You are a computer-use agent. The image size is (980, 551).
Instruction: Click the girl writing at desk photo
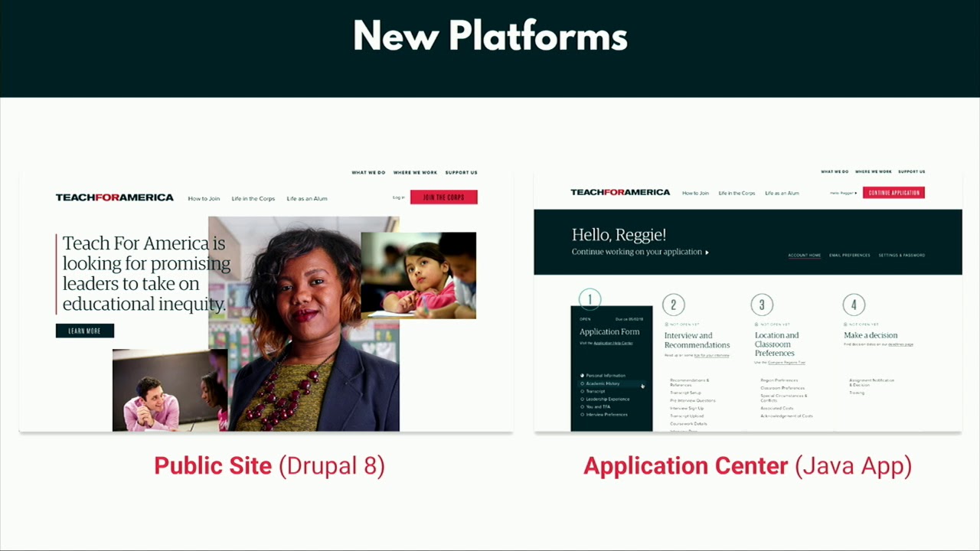(418, 275)
